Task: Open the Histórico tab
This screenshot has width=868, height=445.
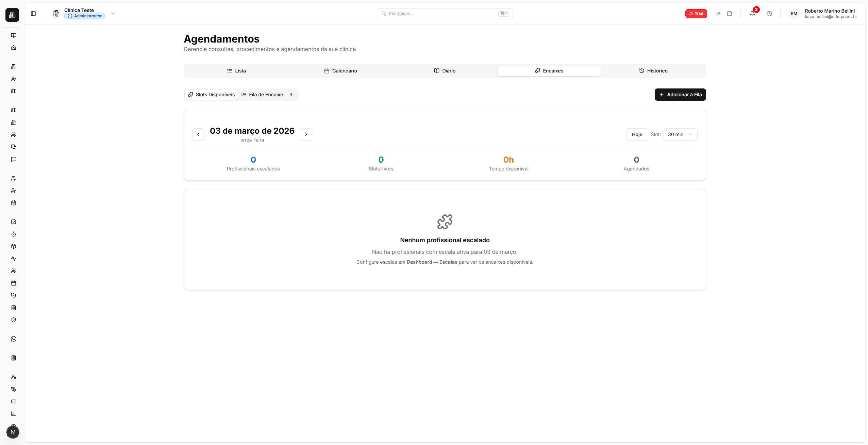Action: pyautogui.click(x=653, y=71)
